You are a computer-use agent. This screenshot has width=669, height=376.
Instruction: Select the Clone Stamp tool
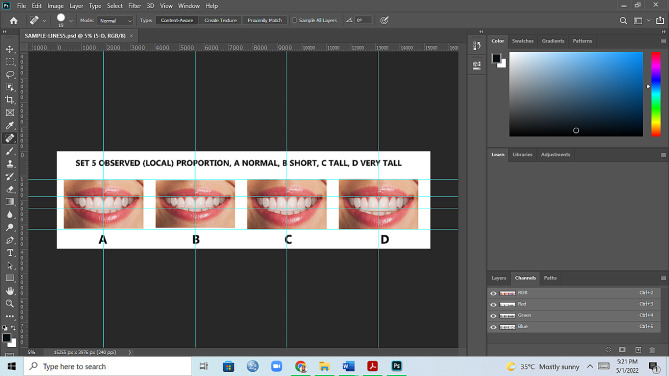pos(9,164)
